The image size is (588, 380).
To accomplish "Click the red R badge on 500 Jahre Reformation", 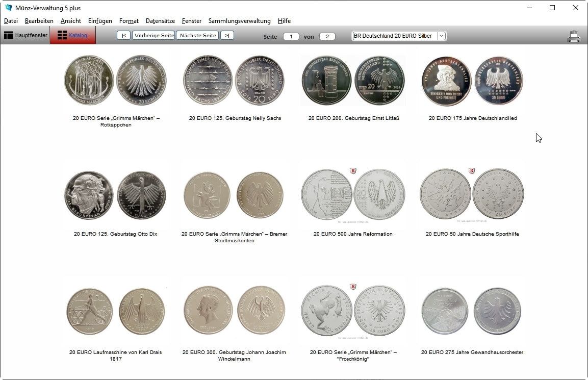I will pyautogui.click(x=352, y=171).
